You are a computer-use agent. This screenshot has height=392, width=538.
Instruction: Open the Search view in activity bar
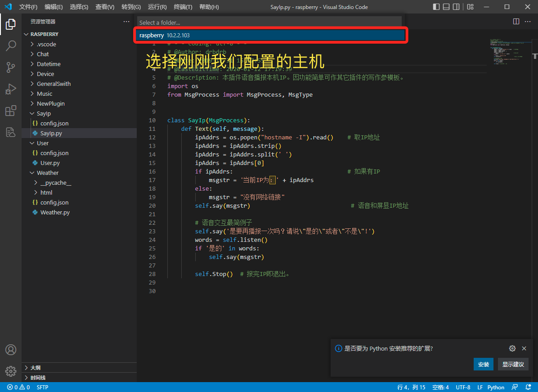click(11, 45)
